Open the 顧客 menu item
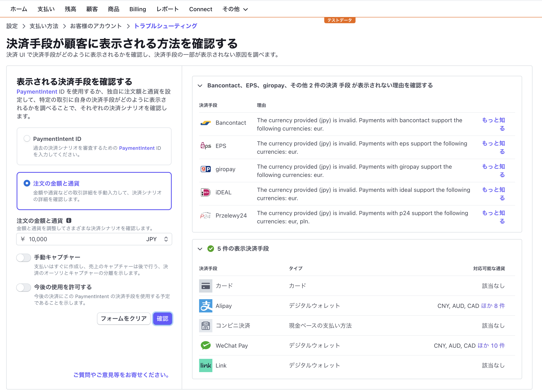The image size is (542, 392). 92,9
